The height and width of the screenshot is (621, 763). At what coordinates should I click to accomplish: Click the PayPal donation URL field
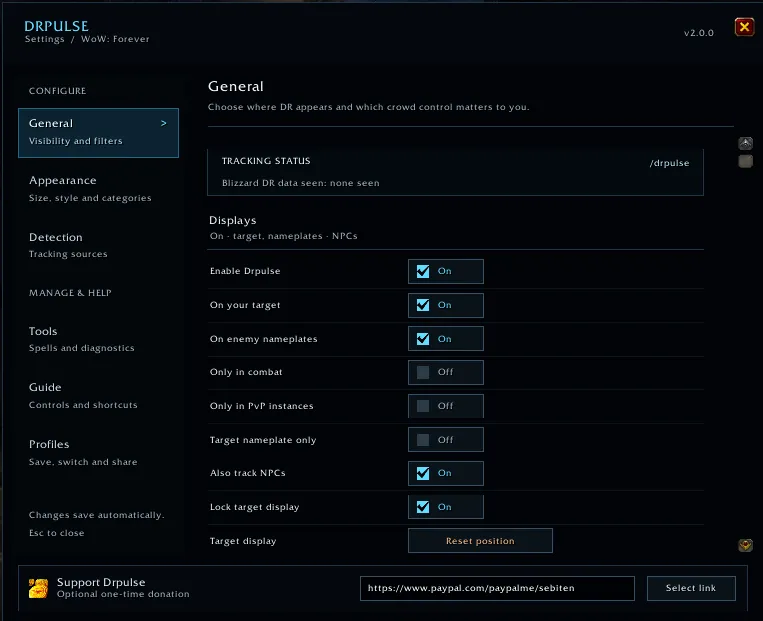[497, 588]
